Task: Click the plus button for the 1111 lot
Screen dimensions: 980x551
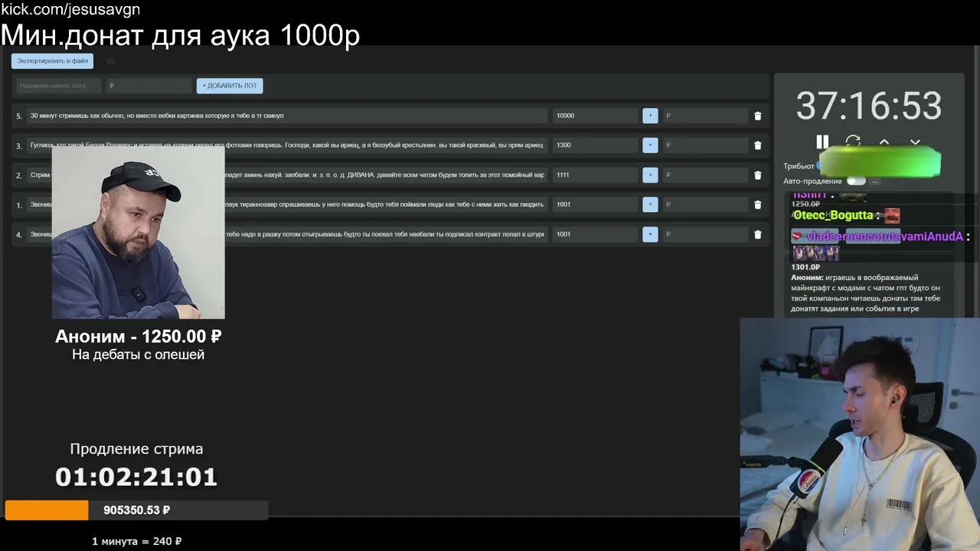Action: pyautogui.click(x=650, y=175)
